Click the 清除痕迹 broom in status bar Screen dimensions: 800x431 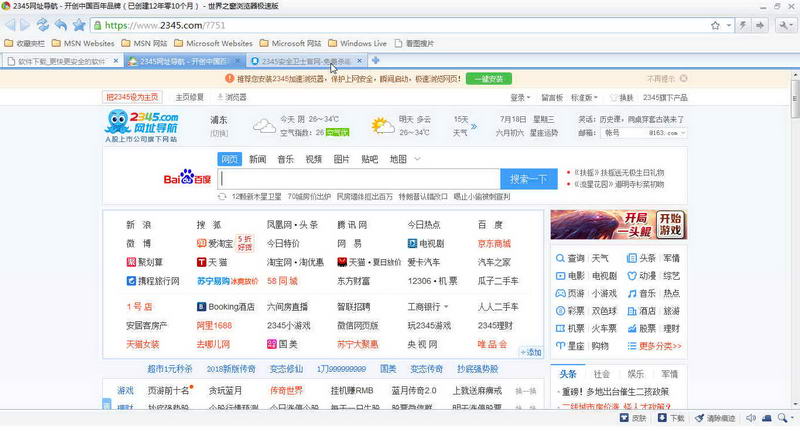tap(716, 418)
